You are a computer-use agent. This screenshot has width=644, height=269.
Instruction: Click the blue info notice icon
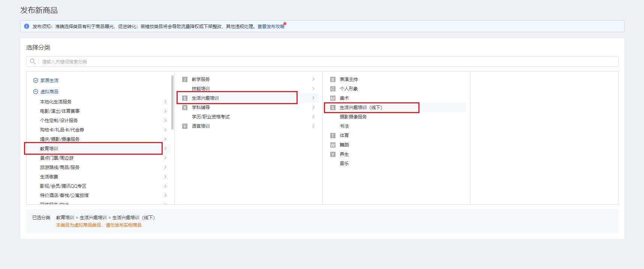click(27, 26)
